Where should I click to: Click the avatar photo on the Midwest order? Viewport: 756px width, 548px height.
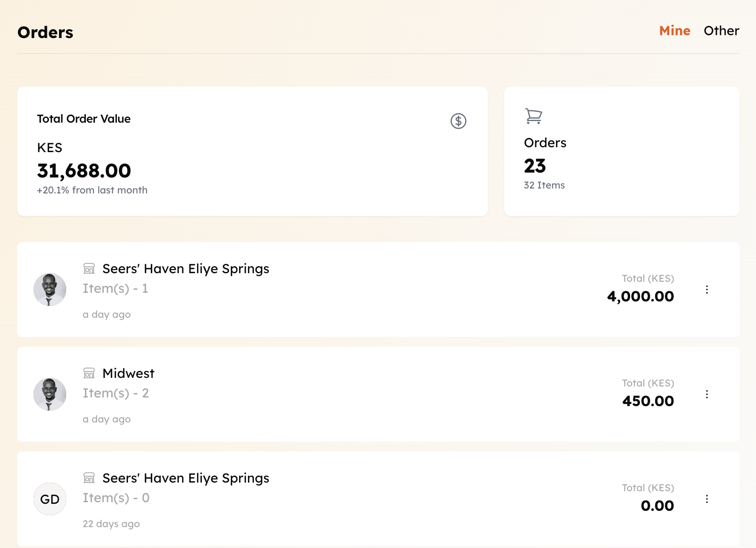point(49,394)
